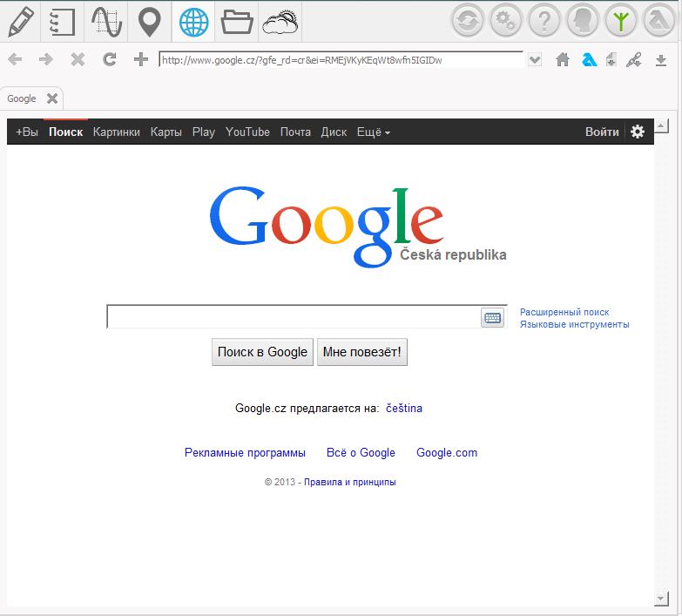
Task: Open YouTube from Google top bar
Action: (247, 132)
